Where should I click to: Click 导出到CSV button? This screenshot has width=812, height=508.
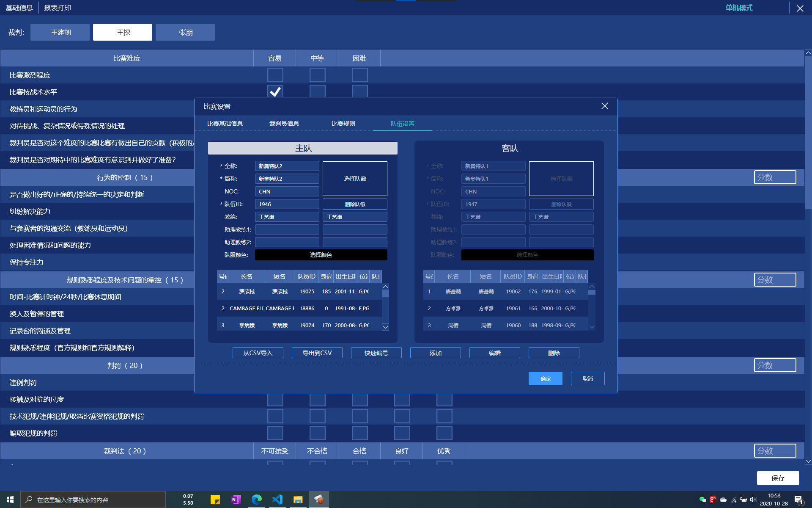[317, 353]
